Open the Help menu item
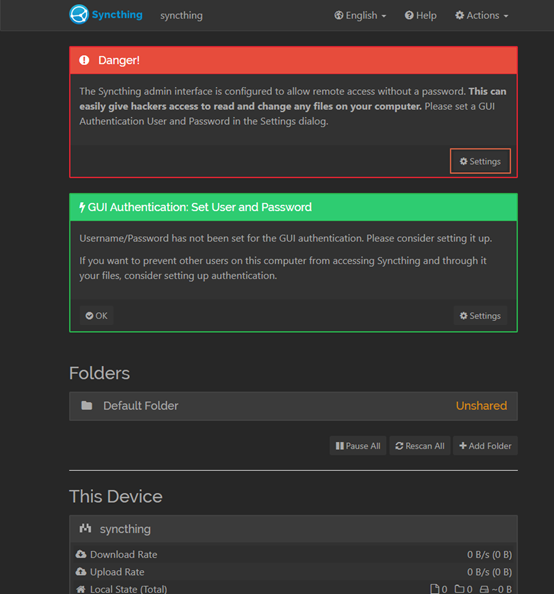Viewport: 554px width, 594px height. pos(421,16)
